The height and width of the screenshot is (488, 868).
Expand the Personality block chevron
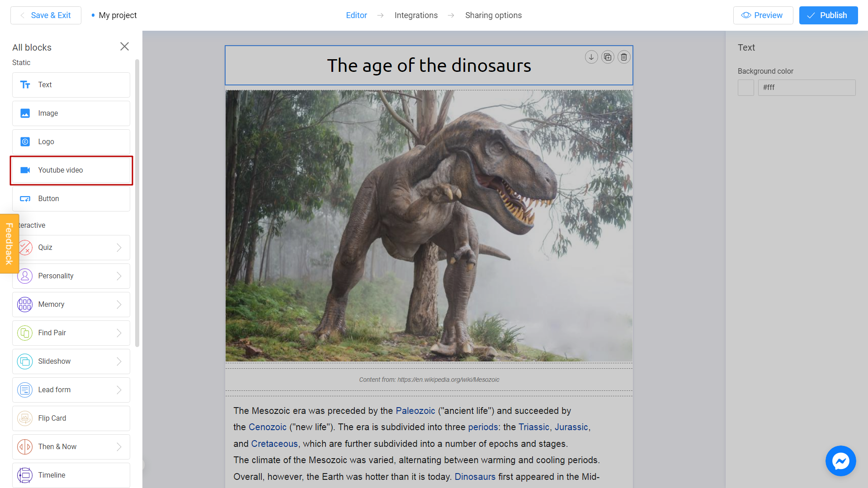119,276
